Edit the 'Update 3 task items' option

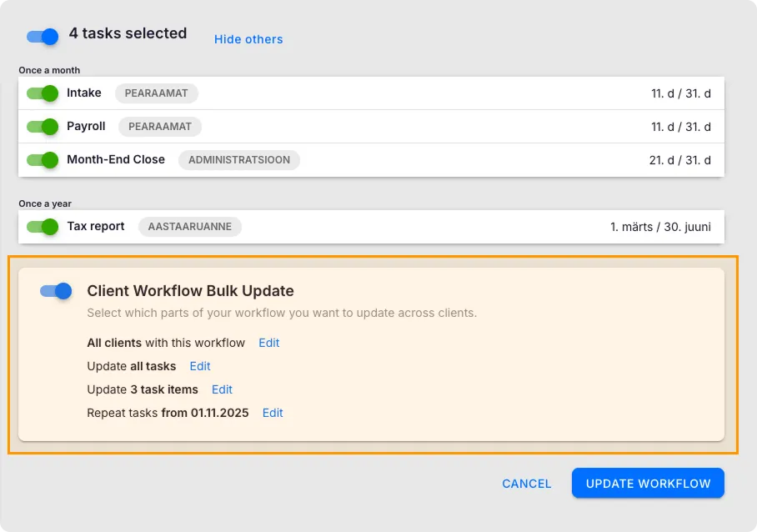click(x=222, y=389)
